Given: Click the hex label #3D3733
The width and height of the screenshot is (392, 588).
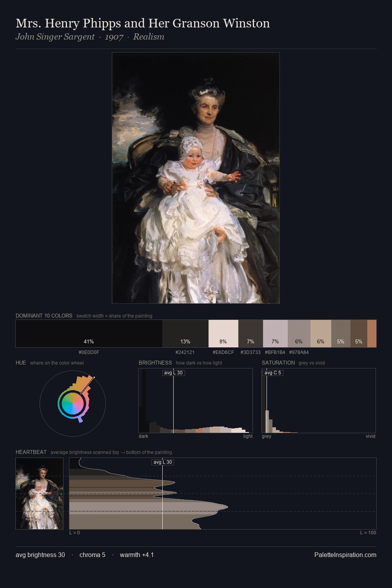Looking at the screenshot, I should (250, 352).
